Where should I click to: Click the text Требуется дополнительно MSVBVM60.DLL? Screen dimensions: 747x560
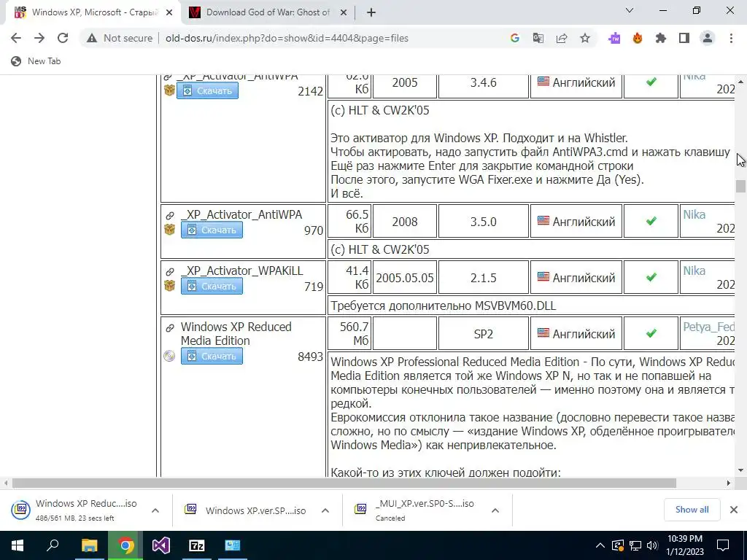[443, 306]
